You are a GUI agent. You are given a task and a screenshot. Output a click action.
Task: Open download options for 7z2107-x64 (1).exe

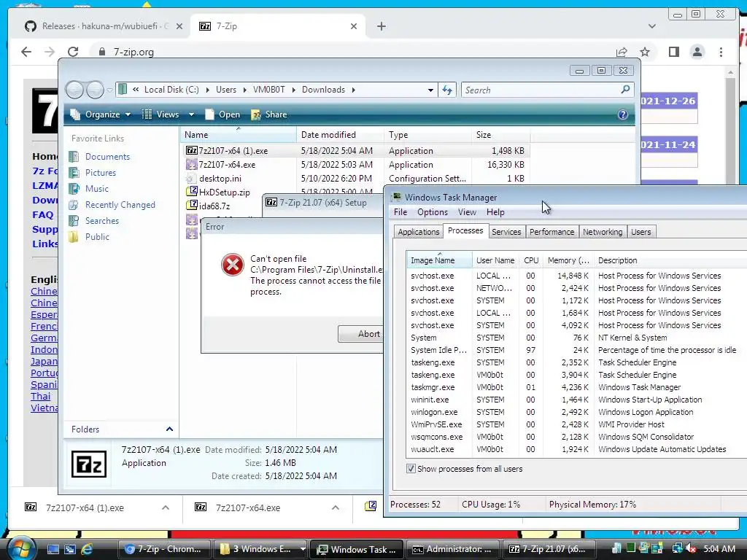(166, 507)
